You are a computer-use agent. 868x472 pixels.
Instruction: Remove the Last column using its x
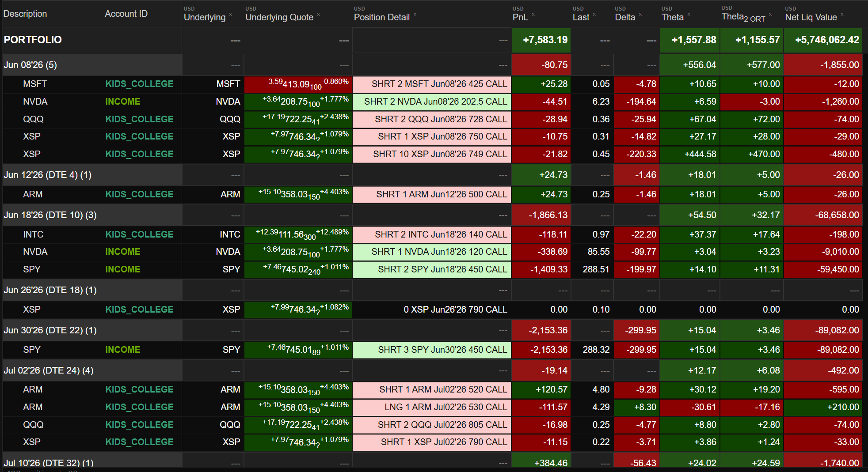pyautogui.click(x=594, y=15)
